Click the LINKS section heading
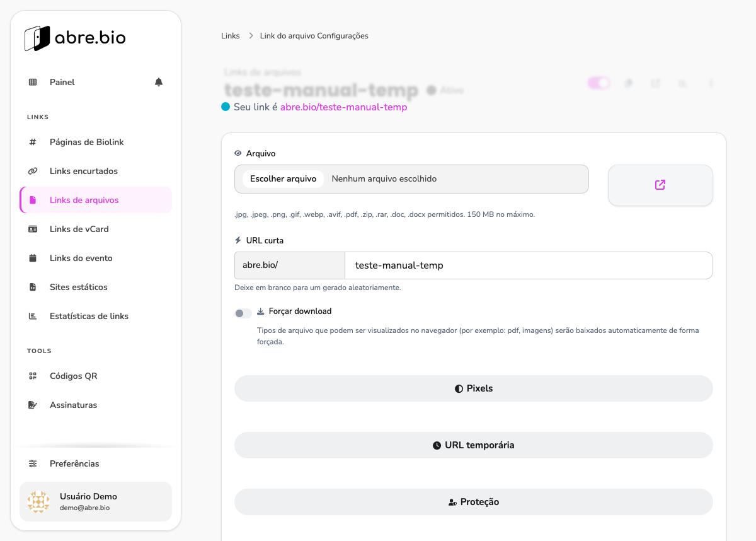The height and width of the screenshot is (541, 756). pyautogui.click(x=38, y=117)
